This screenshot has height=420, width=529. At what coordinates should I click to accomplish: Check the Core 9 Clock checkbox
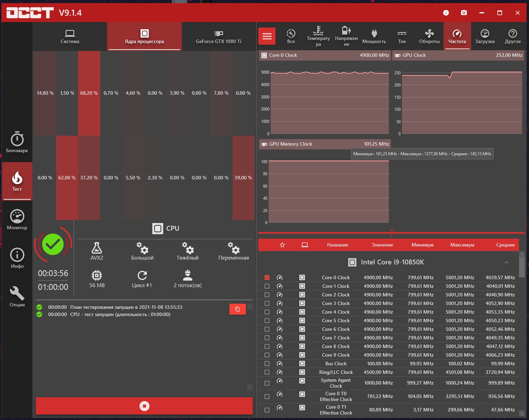[267, 355]
